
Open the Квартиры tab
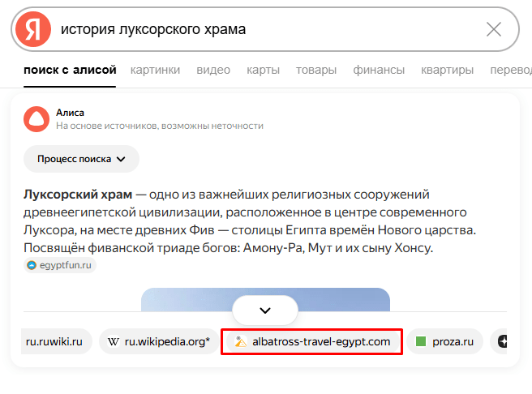(447, 71)
